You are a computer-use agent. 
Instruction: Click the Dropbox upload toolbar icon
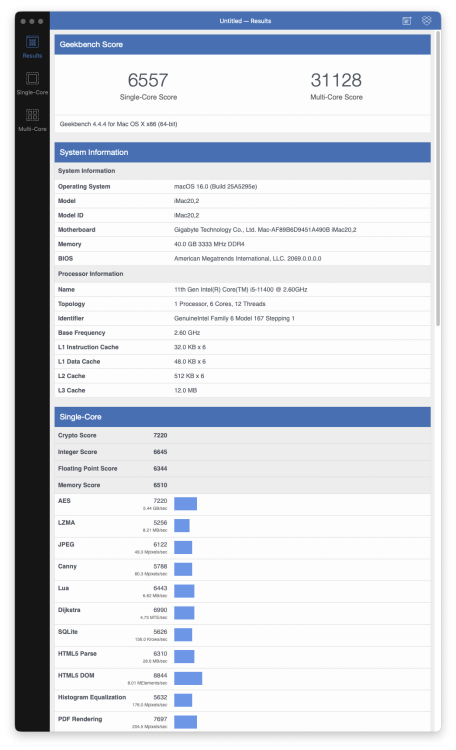[x=426, y=21]
